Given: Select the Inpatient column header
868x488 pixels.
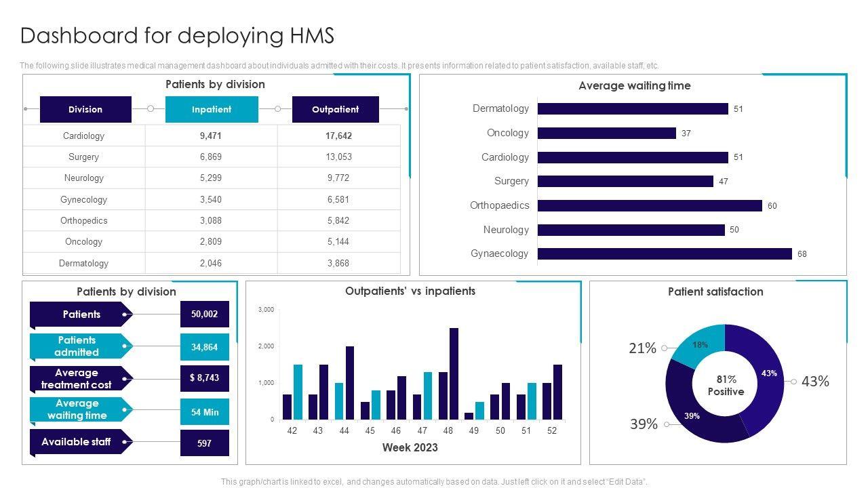Looking at the screenshot, I should coord(212,109).
